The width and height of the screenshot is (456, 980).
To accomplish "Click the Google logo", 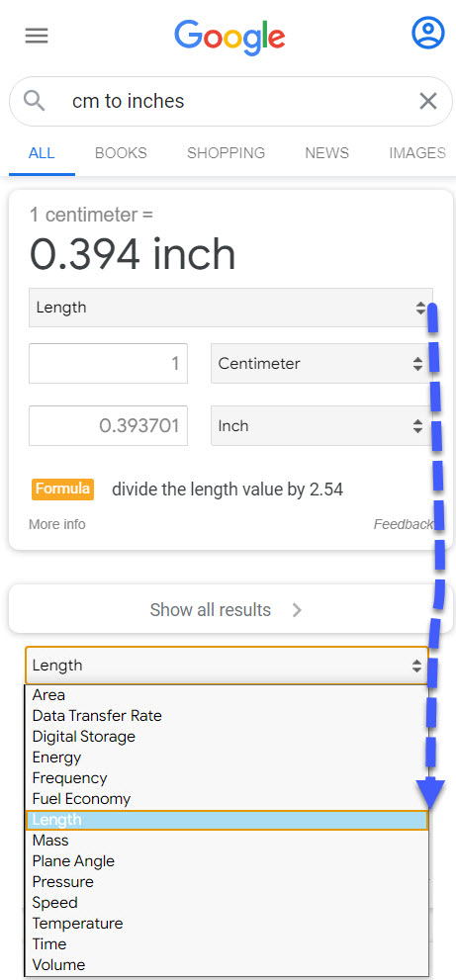I will 229,37.
